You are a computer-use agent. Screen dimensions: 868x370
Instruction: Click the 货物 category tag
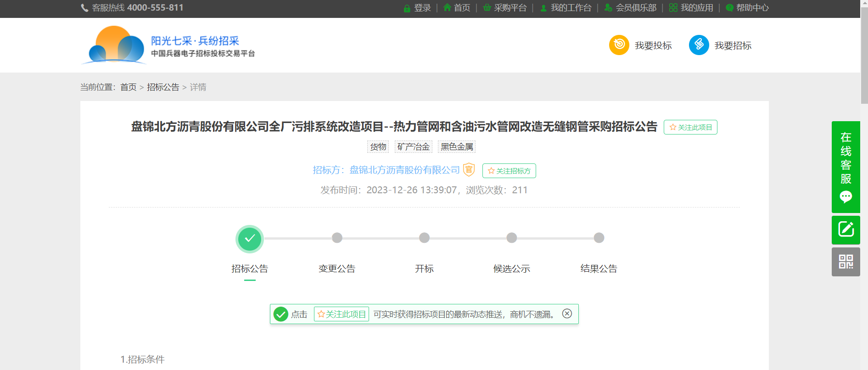click(x=378, y=147)
